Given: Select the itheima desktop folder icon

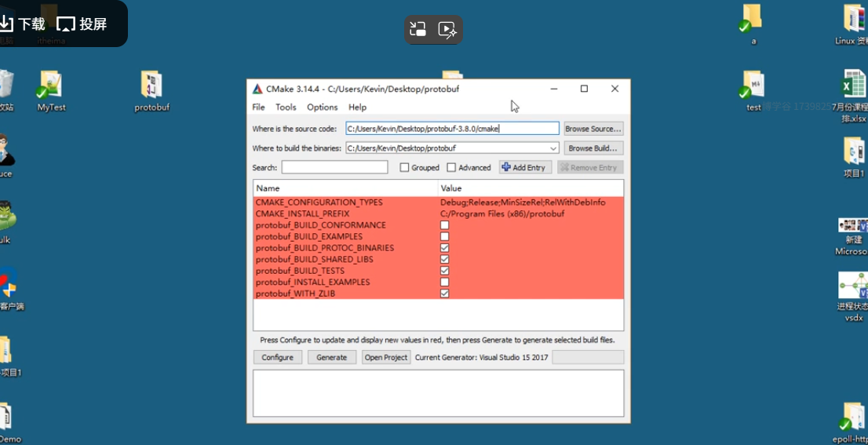Looking at the screenshot, I should 49,20.
